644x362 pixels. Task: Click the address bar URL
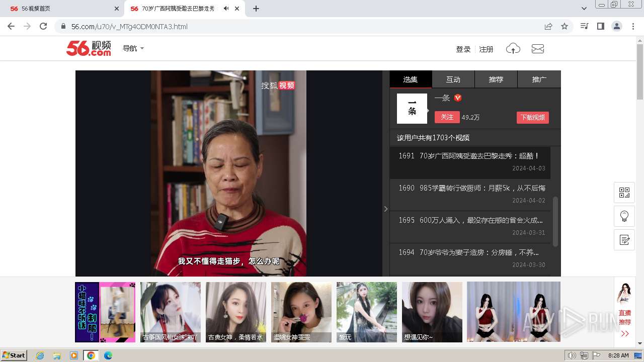(129, 27)
